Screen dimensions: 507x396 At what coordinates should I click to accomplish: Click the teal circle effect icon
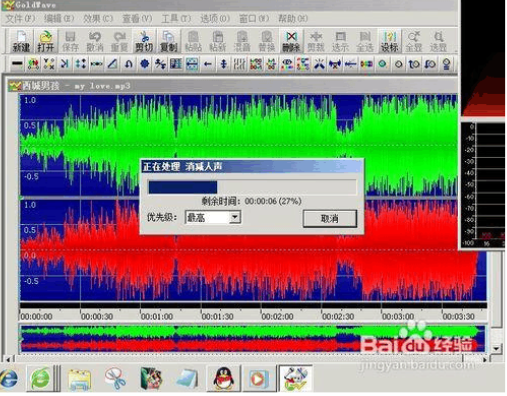click(382, 63)
